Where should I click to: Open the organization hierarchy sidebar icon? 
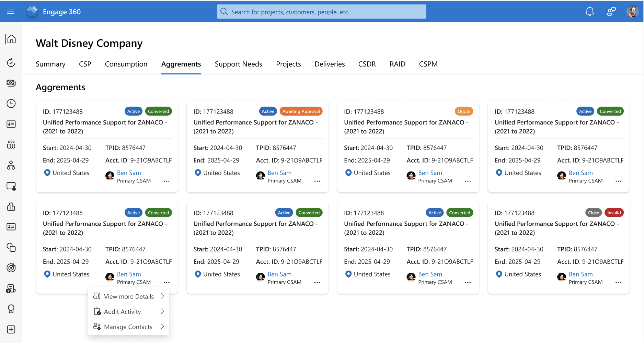pos(11,165)
